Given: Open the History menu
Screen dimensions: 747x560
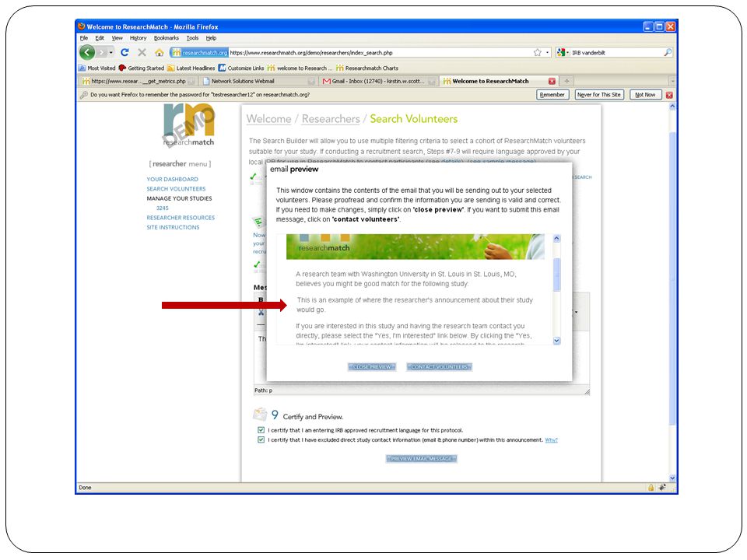Looking at the screenshot, I should [x=139, y=38].
